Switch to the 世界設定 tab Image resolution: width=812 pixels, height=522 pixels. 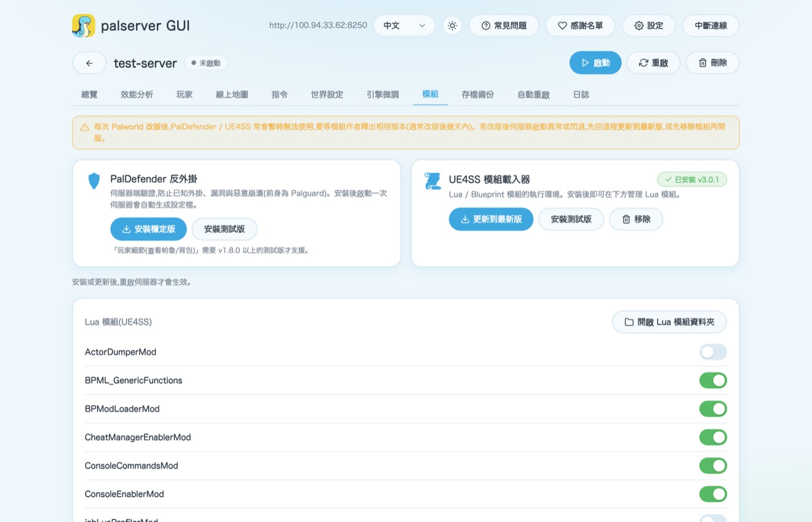[327, 94]
